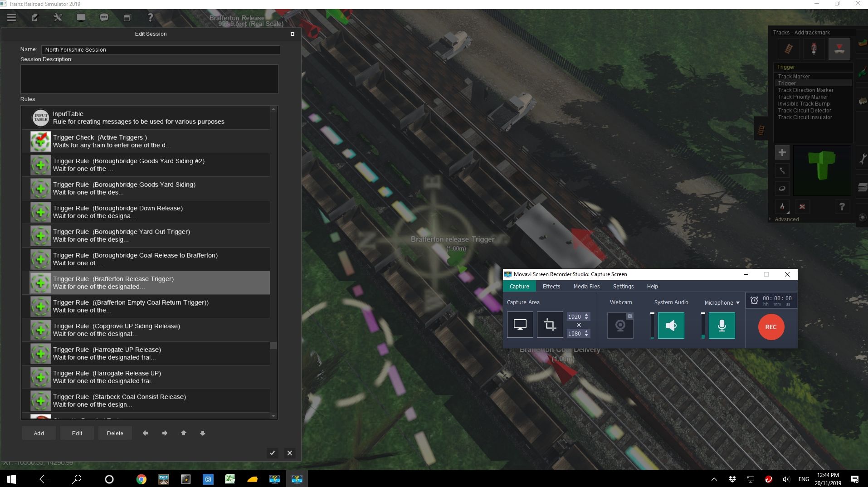
Task: Switch to the Effects tab
Action: coord(551,287)
